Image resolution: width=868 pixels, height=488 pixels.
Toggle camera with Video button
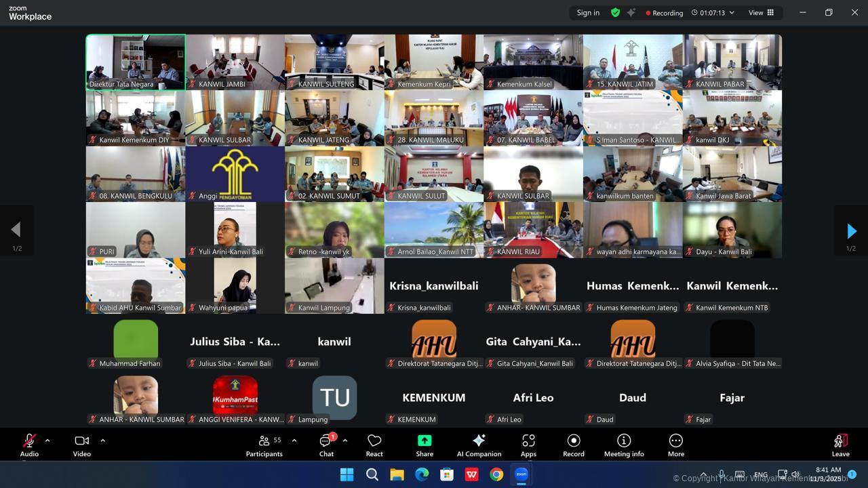pyautogui.click(x=82, y=445)
